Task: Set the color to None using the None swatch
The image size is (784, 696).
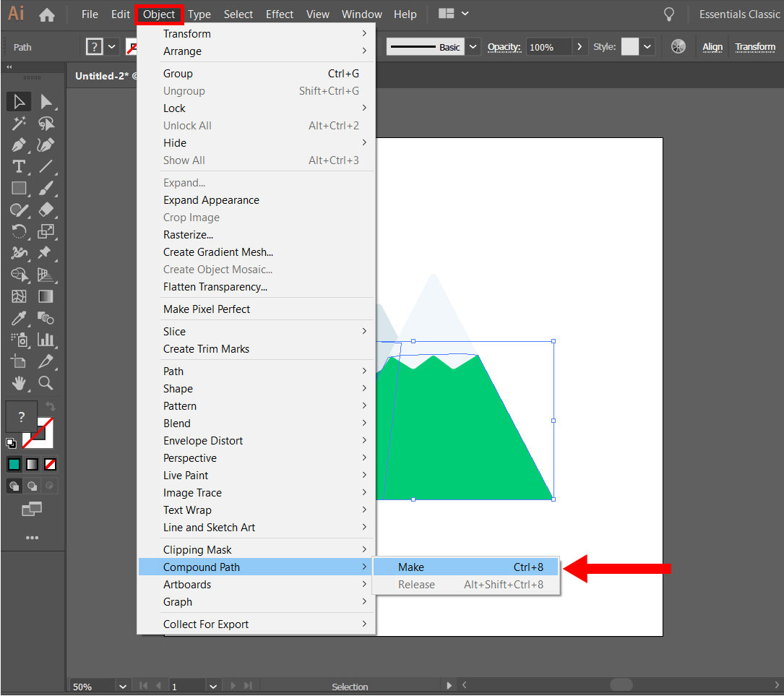Action: click(x=49, y=464)
